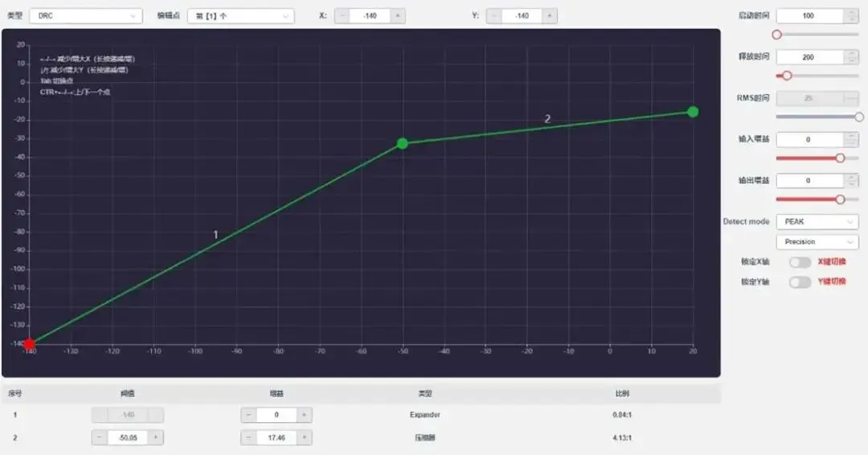Click the up arrow of 输出增益 spinner
This screenshot has width=868, height=455.
click(851, 177)
